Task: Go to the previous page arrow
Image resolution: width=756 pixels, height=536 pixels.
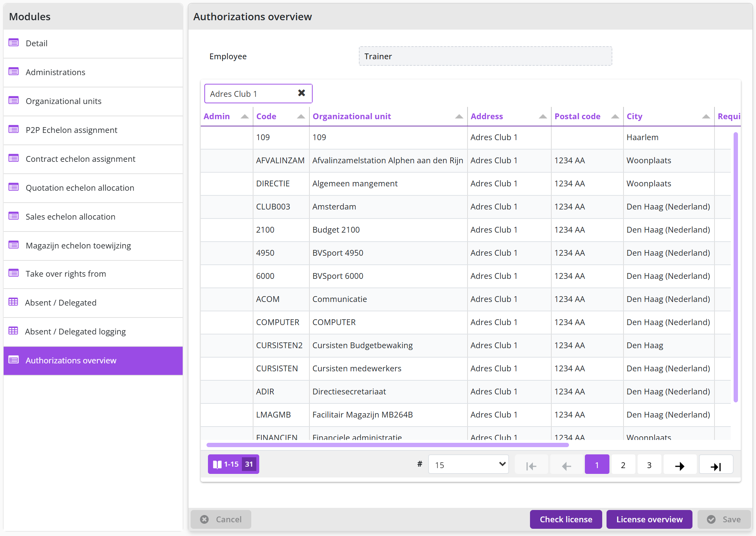Action: 566,464
